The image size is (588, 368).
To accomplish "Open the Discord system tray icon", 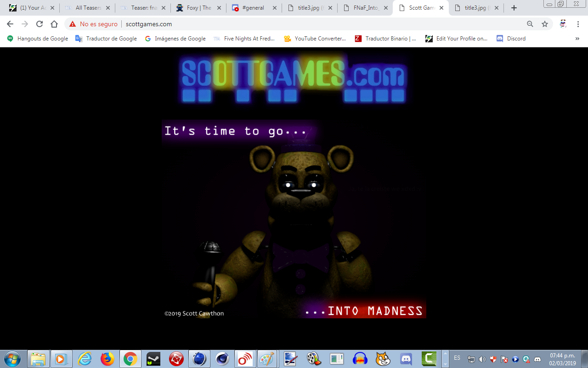I will pyautogui.click(x=537, y=359).
